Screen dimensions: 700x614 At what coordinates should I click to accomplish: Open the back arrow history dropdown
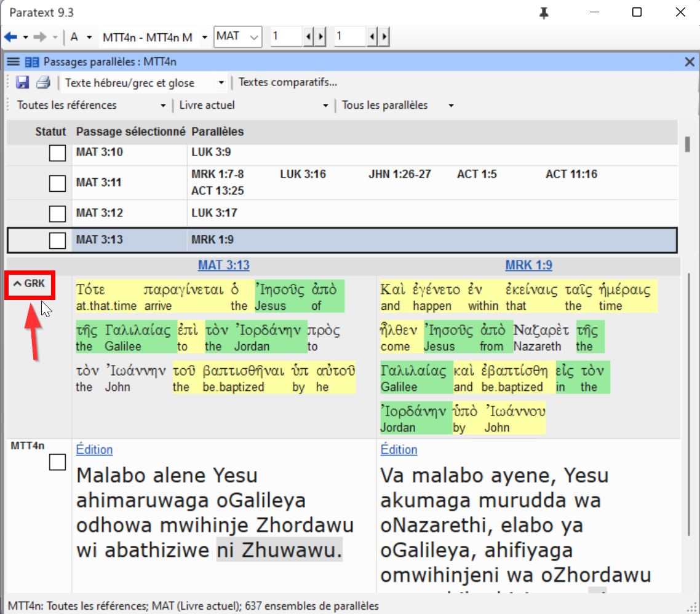(25, 37)
